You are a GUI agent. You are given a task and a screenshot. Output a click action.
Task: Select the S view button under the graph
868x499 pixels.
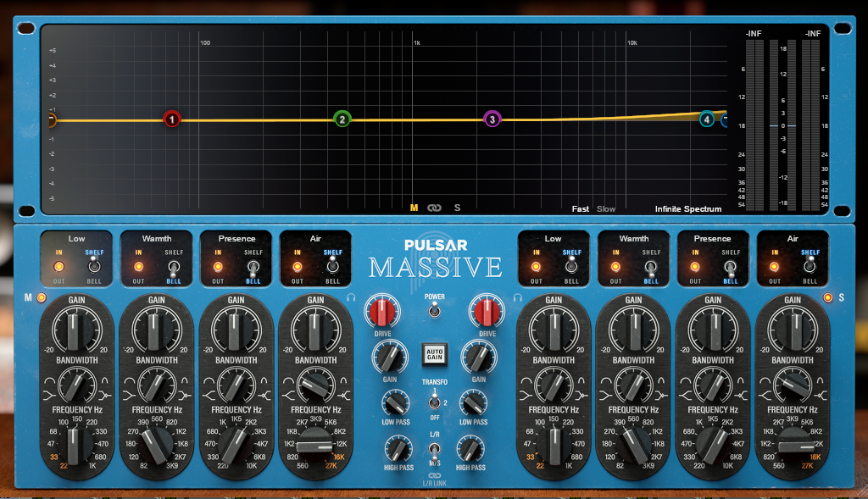pyautogui.click(x=457, y=208)
